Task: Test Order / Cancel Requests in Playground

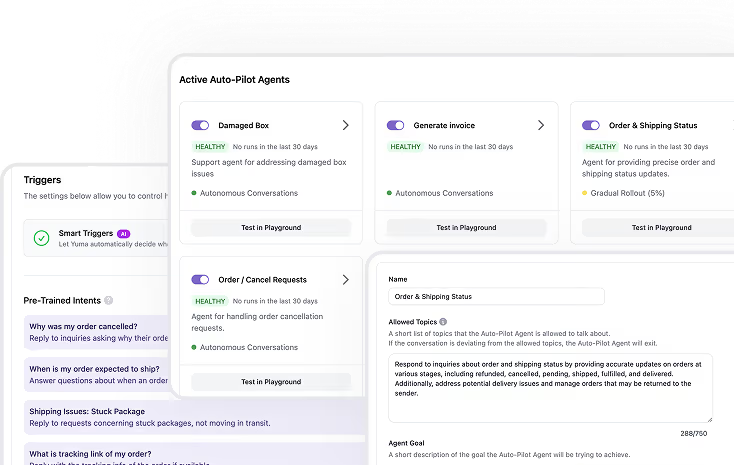Action: 271,382
